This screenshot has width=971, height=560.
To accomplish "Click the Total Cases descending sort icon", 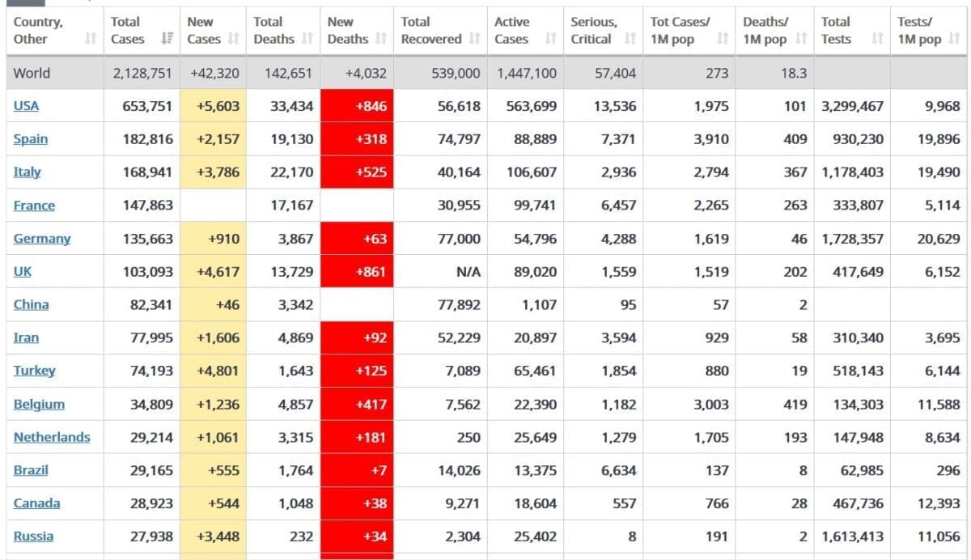I will [167, 39].
